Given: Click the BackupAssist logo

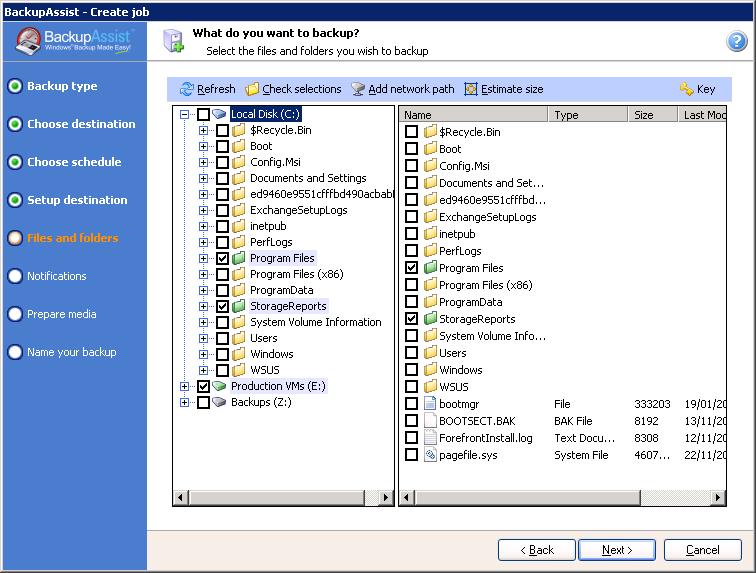Looking at the screenshot, I should (74, 41).
